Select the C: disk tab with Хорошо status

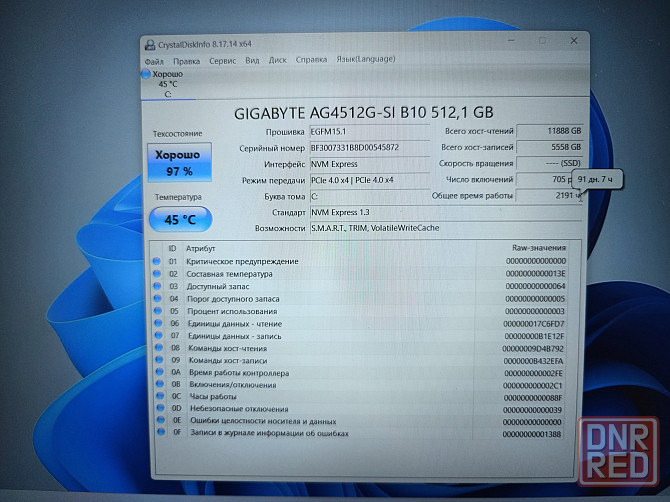(x=168, y=84)
